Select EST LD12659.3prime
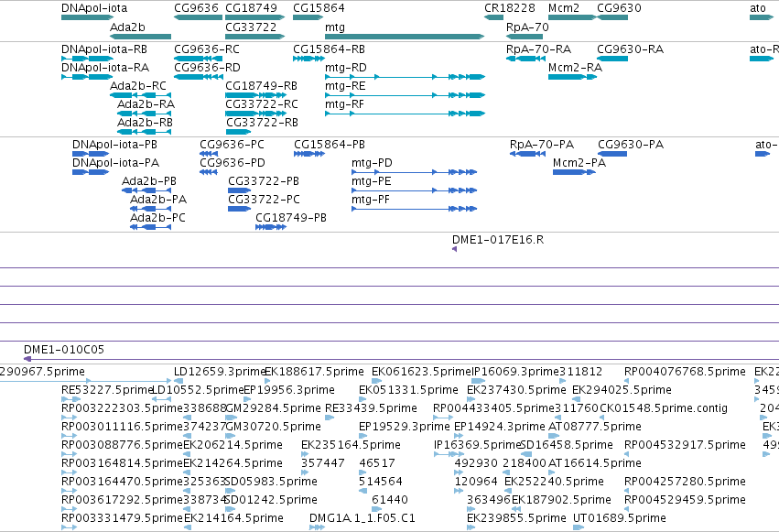This screenshot has height=532, width=779. pos(179,381)
